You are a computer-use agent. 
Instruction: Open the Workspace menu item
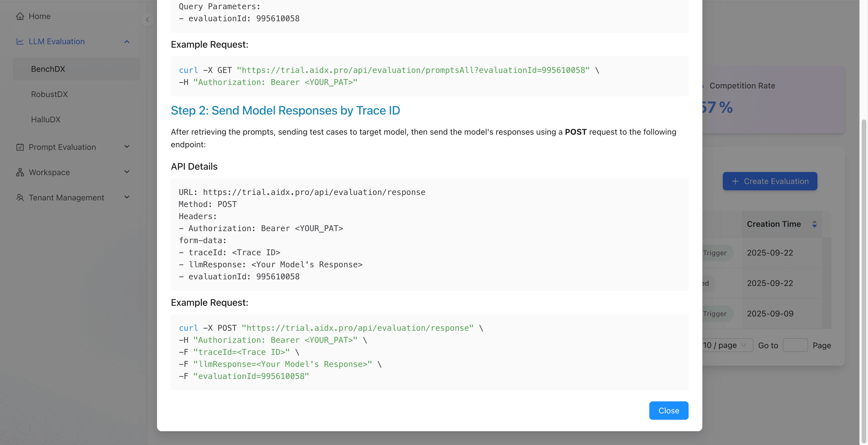(x=76, y=172)
